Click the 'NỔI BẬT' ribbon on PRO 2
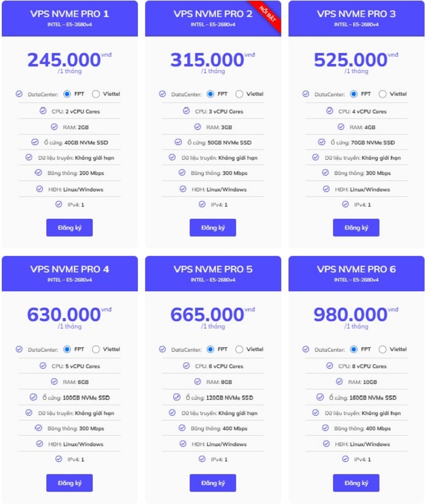 pos(268,15)
